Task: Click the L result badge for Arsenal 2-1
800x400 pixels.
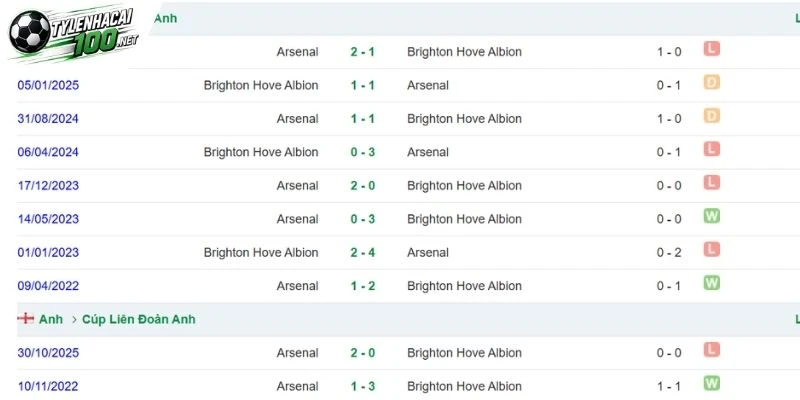Action: coord(711,49)
